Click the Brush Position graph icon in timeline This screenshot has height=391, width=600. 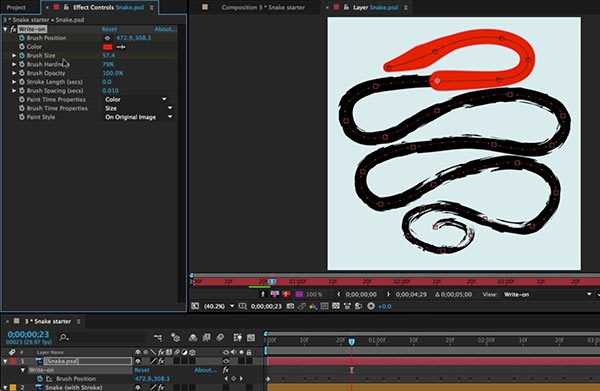[49, 379]
